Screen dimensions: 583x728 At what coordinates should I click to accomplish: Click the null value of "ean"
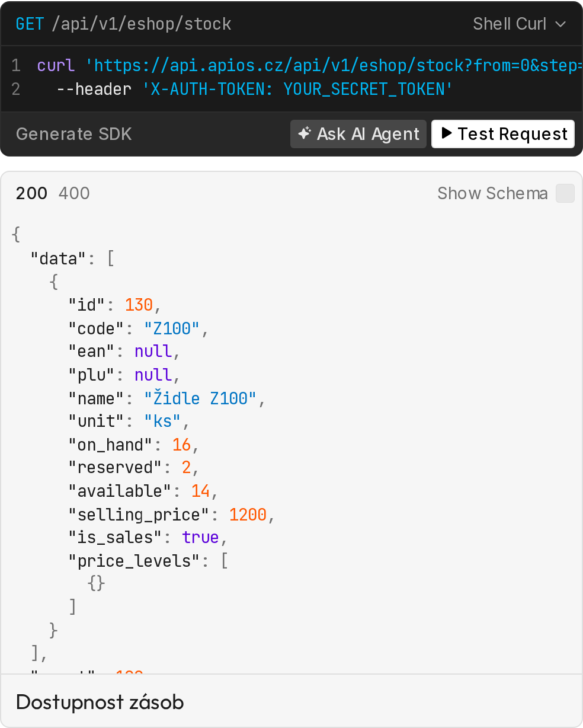[153, 352]
